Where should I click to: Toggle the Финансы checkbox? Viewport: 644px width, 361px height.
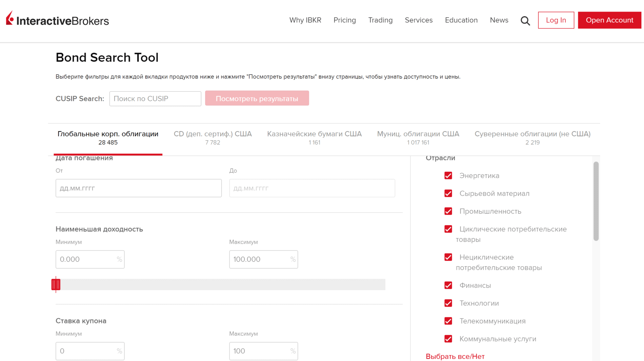448,285
